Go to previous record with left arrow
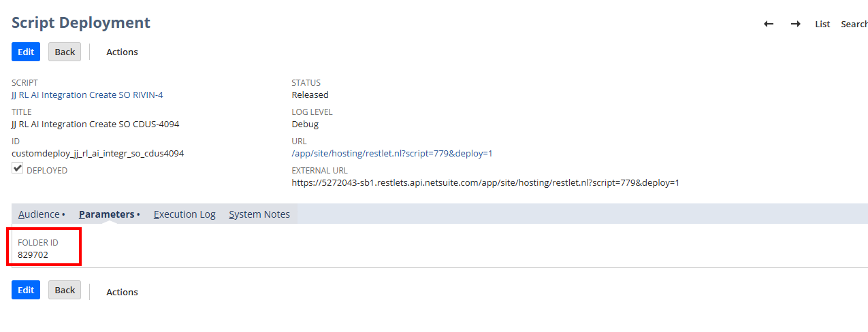Screen dimensions: 868x332 [x=769, y=24]
